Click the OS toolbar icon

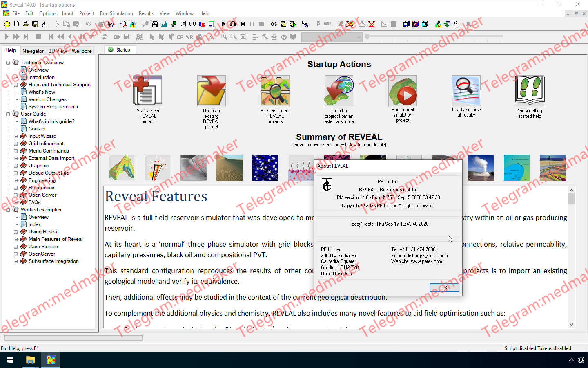coord(274,24)
